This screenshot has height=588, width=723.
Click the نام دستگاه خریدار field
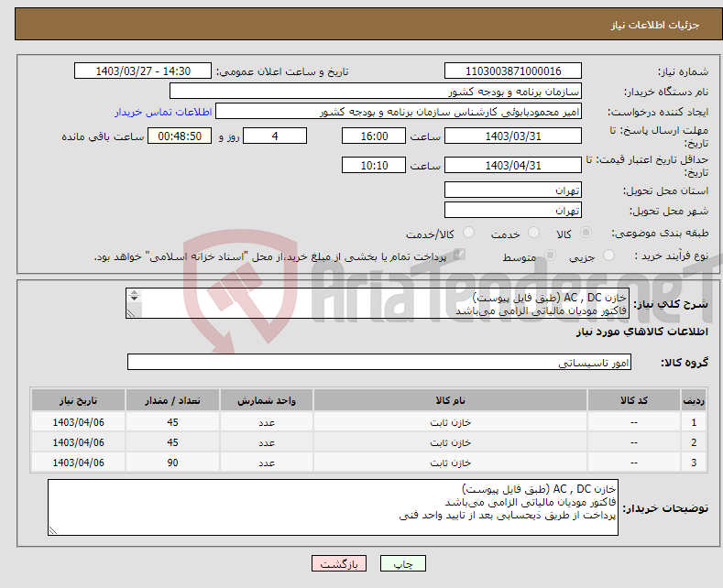click(x=376, y=92)
